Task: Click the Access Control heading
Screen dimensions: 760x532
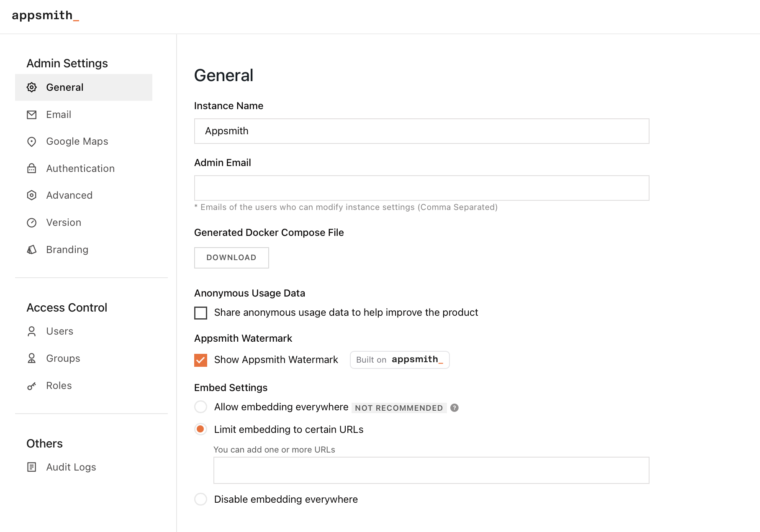Action: click(x=67, y=307)
